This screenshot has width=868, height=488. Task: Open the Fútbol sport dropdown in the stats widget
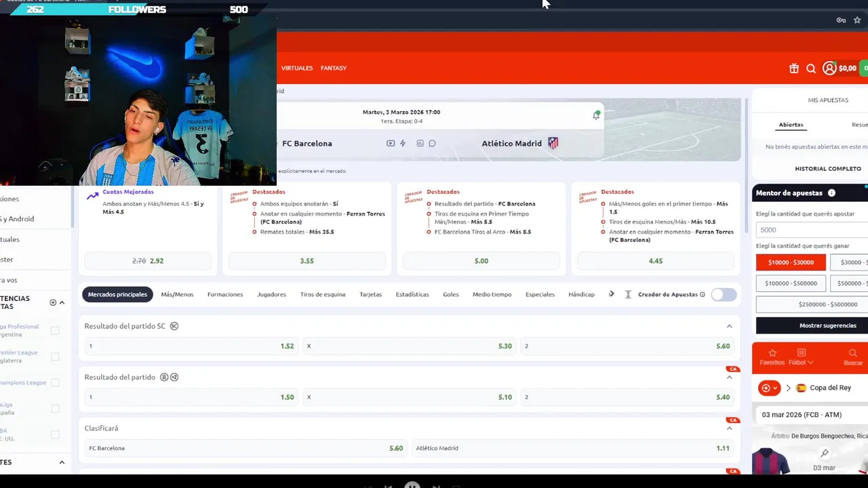[801, 357]
